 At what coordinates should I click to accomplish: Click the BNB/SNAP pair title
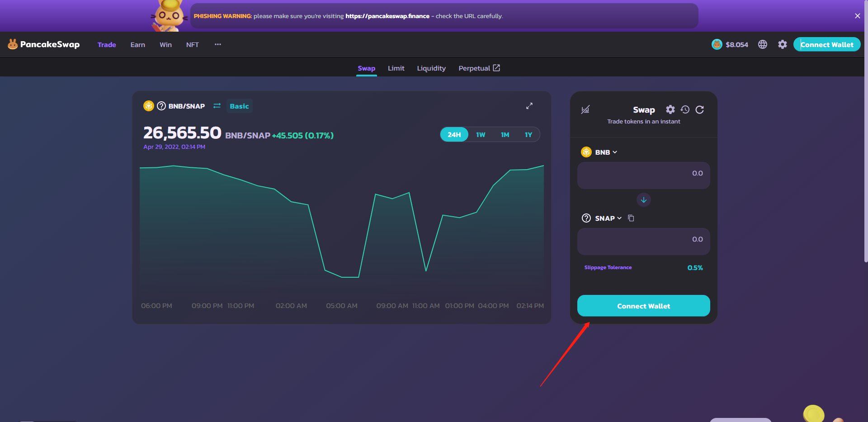click(187, 106)
